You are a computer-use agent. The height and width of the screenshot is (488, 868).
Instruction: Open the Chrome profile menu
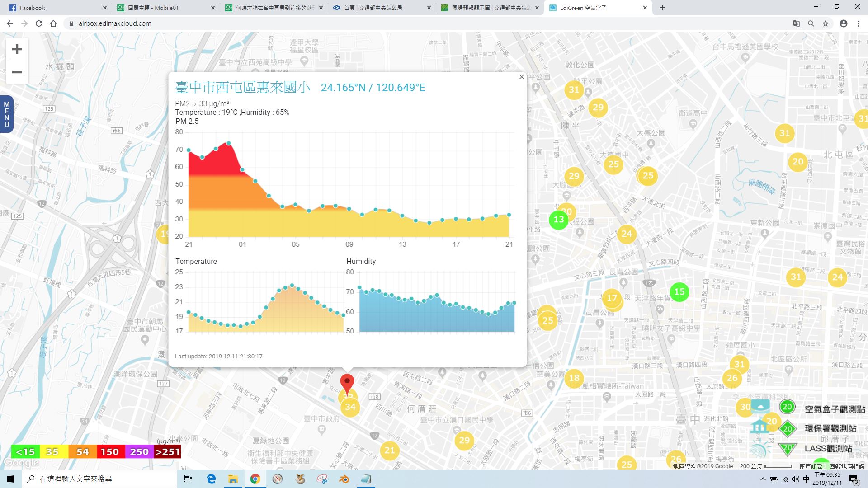(x=844, y=23)
